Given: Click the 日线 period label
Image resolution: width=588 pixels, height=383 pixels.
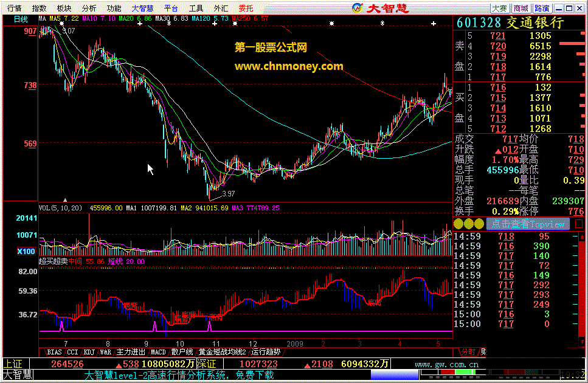Looking at the screenshot, I should 21,19.
